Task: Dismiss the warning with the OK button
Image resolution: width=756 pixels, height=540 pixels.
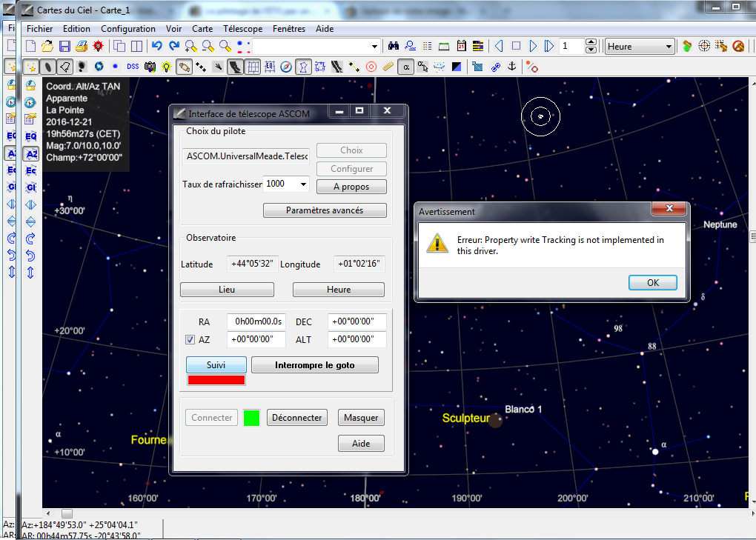Action: point(652,282)
